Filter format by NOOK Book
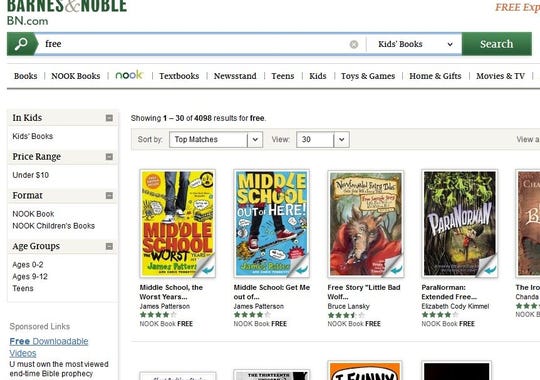This screenshot has width=540, height=380. (x=33, y=214)
